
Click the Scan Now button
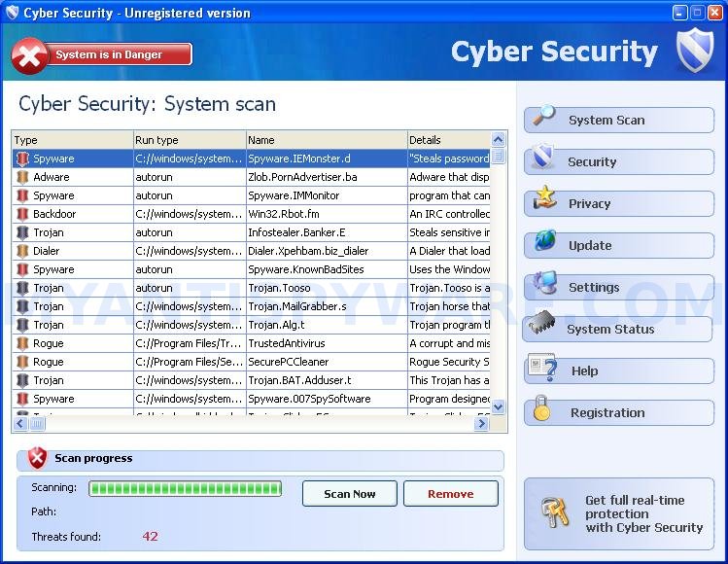[350, 493]
